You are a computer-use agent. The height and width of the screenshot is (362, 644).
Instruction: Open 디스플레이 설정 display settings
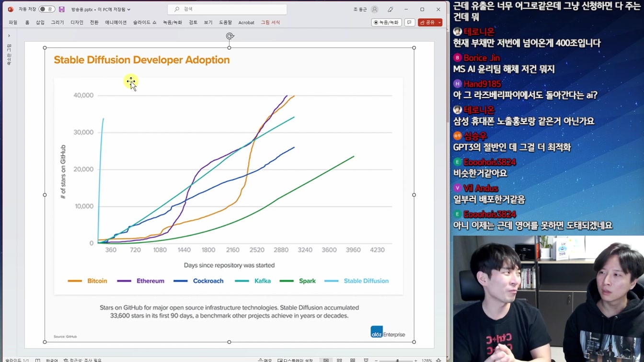295,360
